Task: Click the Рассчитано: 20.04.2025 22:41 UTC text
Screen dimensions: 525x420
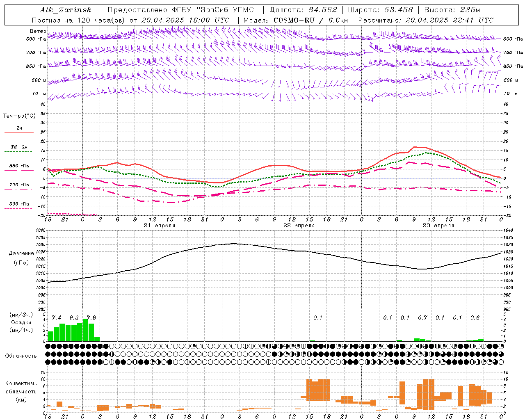Action: coord(426,20)
